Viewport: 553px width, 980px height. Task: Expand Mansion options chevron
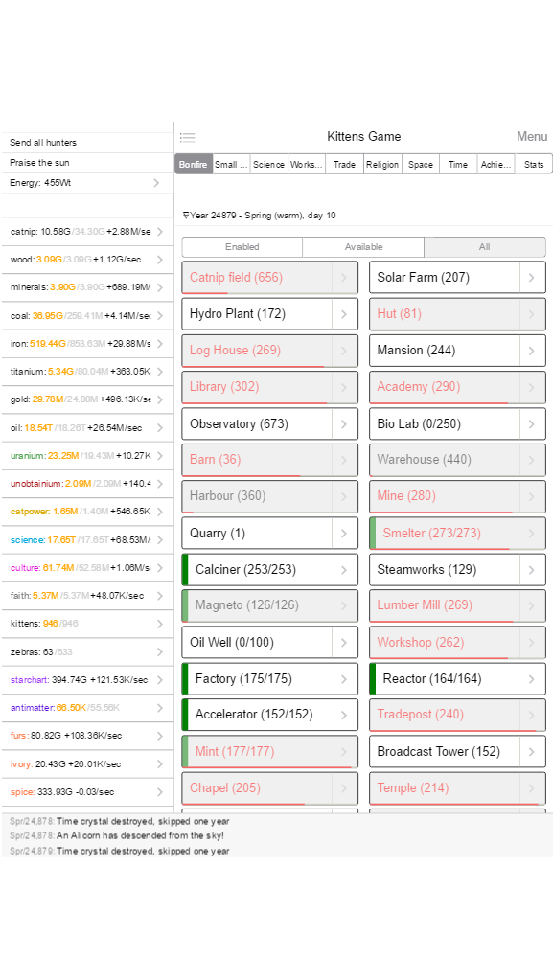click(532, 351)
